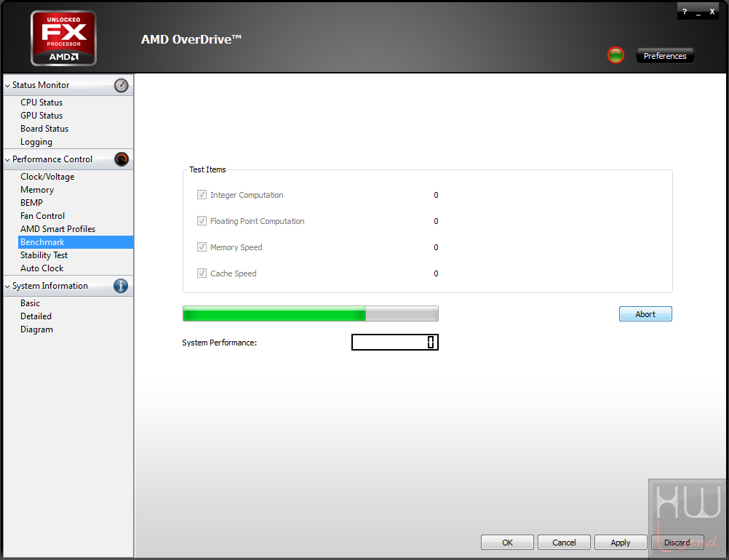Open Preferences
729x560 pixels.
665,56
